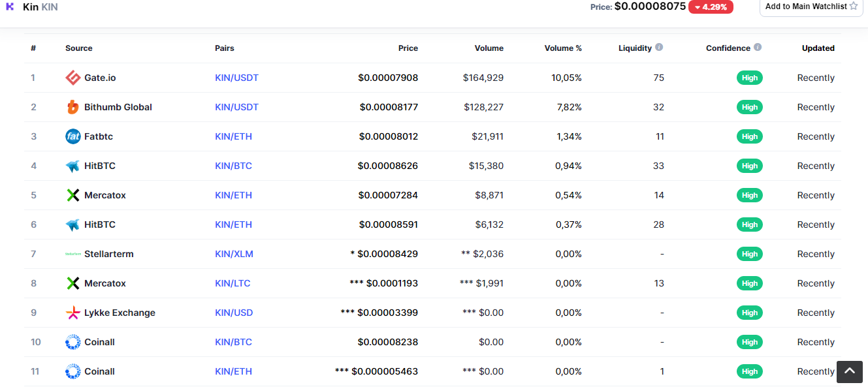Sort table by Pairs column header
This screenshot has width=868, height=387.
(225, 48)
